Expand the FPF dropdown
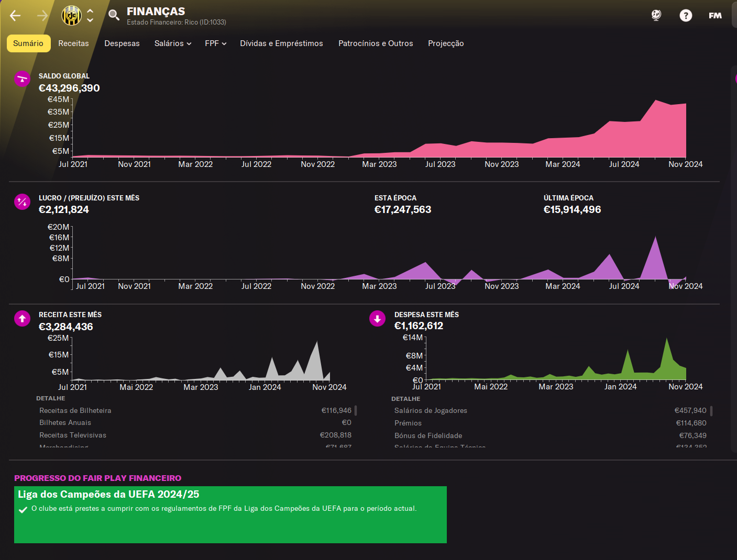Image resolution: width=737 pixels, height=560 pixels. [216, 43]
